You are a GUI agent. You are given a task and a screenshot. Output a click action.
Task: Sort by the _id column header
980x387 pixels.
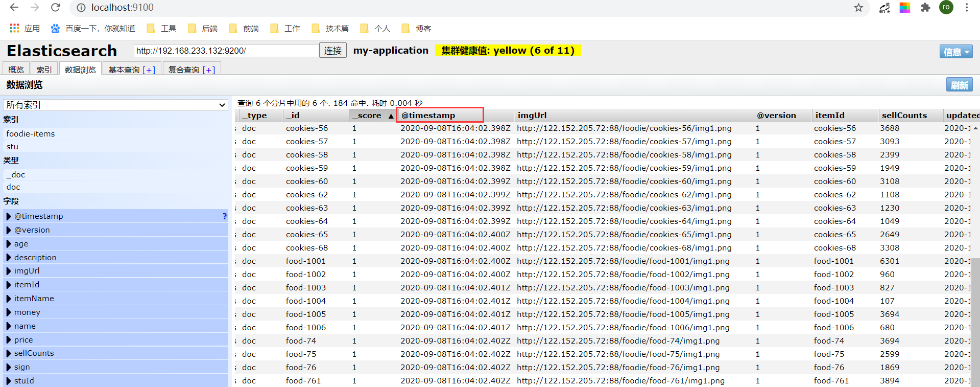(315, 116)
